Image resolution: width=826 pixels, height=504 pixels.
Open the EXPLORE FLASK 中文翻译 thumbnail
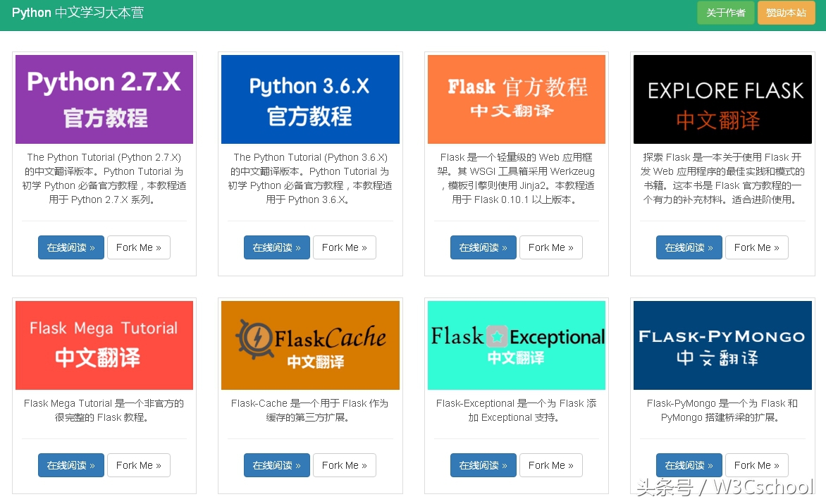[x=722, y=99]
